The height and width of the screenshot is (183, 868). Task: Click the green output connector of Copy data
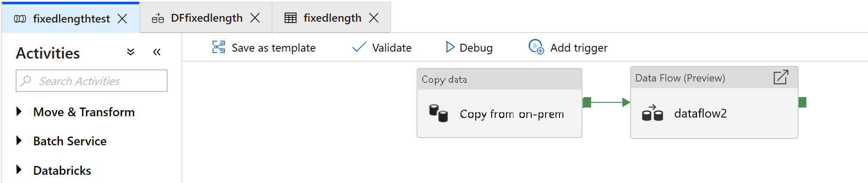pyautogui.click(x=587, y=102)
